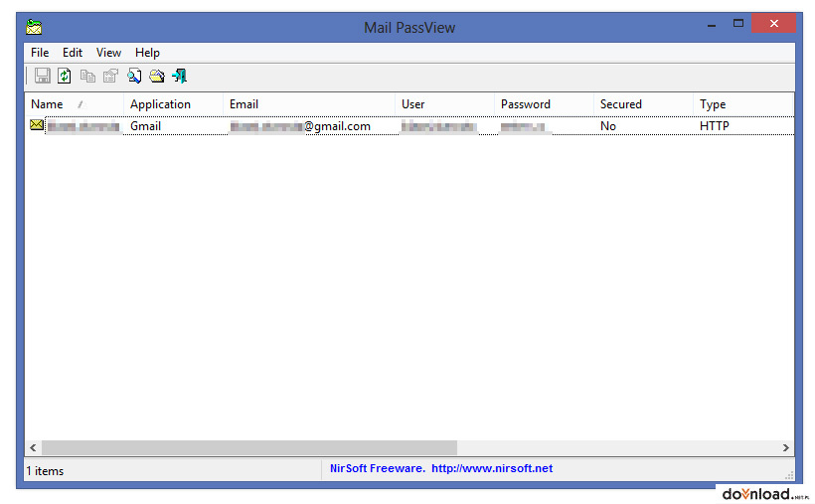
Task: Sort by the Secured column header
Action: pyautogui.click(x=643, y=104)
